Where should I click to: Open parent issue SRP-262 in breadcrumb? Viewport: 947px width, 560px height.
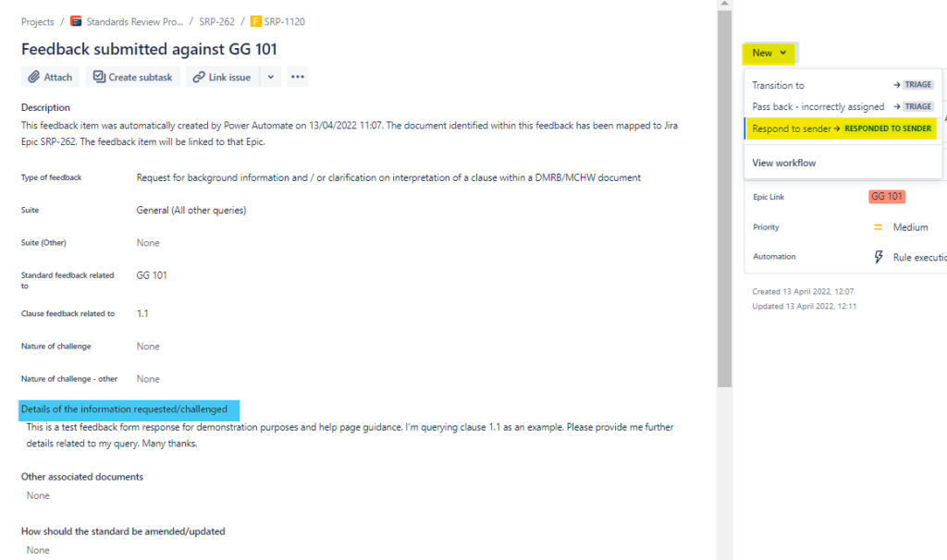[x=216, y=21]
